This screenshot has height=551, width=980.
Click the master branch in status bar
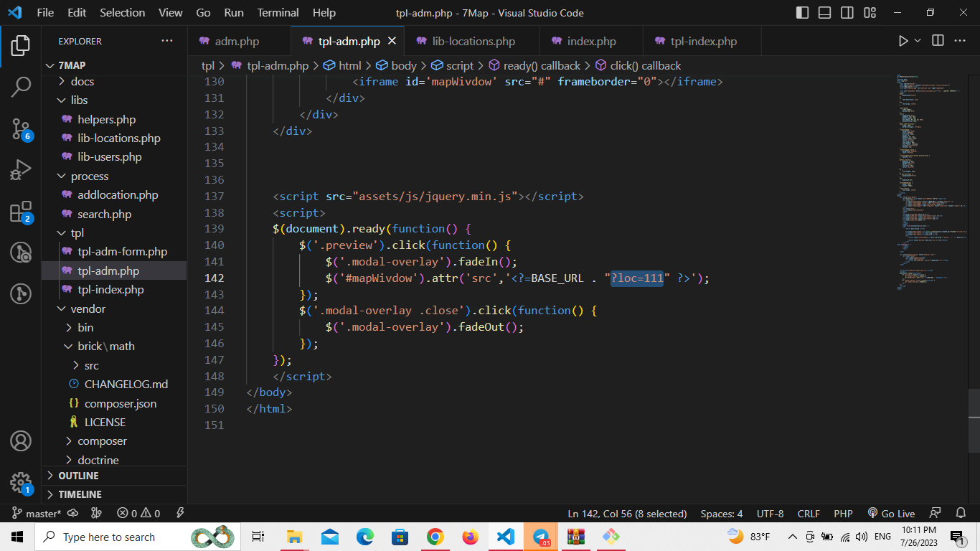pyautogui.click(x=37, y=514)
